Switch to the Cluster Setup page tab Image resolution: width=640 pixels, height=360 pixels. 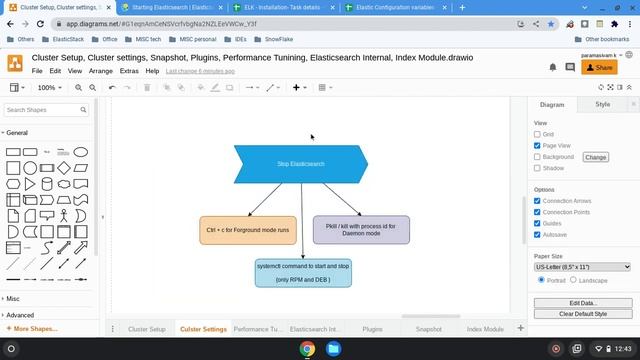click(147, 329)
